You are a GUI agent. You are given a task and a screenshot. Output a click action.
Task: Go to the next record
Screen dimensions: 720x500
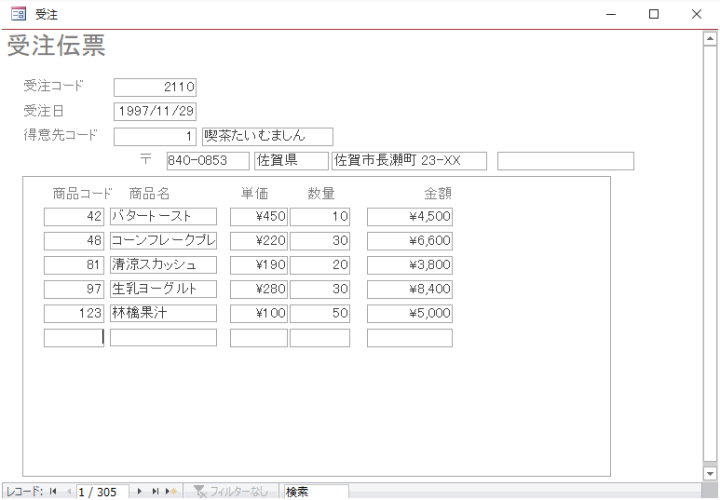[x=140, y=492]
